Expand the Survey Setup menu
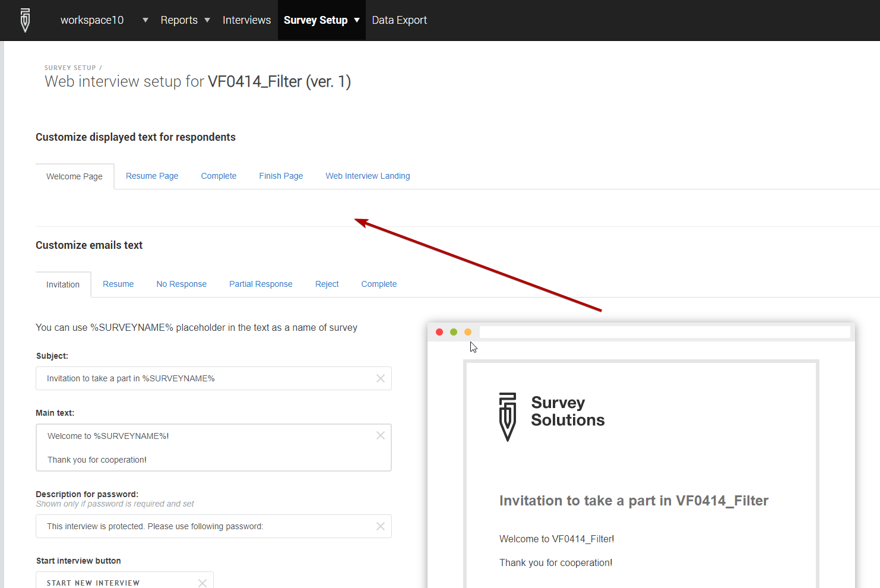This screenshot has height=588, width=880. (322, 20)
